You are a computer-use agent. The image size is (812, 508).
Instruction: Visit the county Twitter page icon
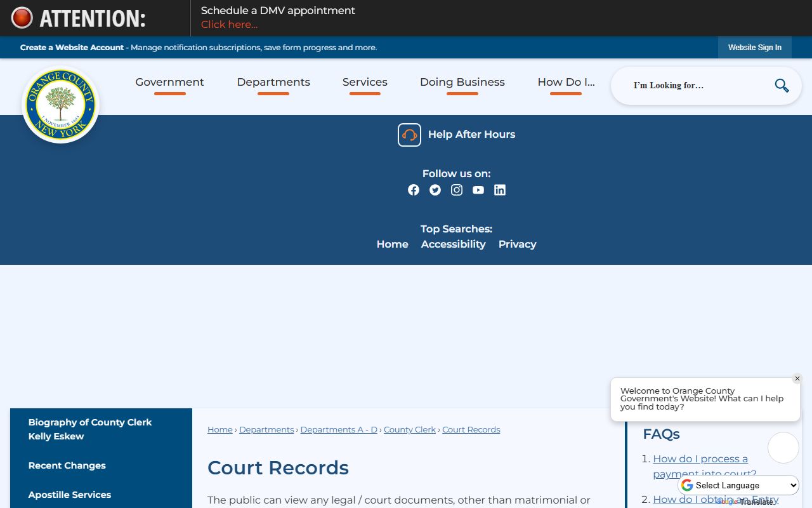tap(435, 190)
